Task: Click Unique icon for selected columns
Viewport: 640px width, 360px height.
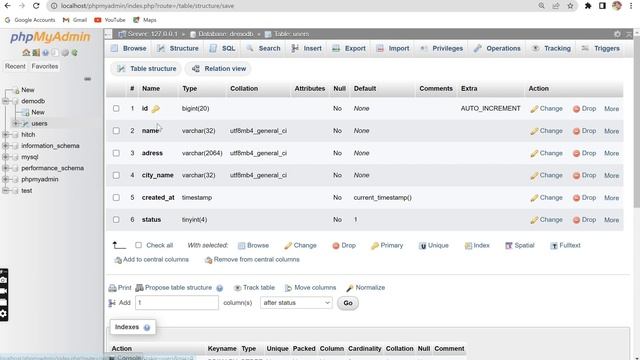Action: tap(423, 246)
